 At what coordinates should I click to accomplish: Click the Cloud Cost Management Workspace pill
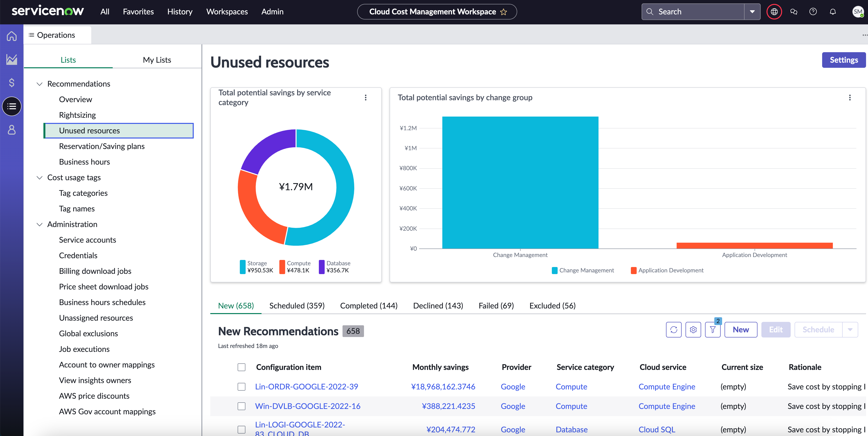(437, 12)
